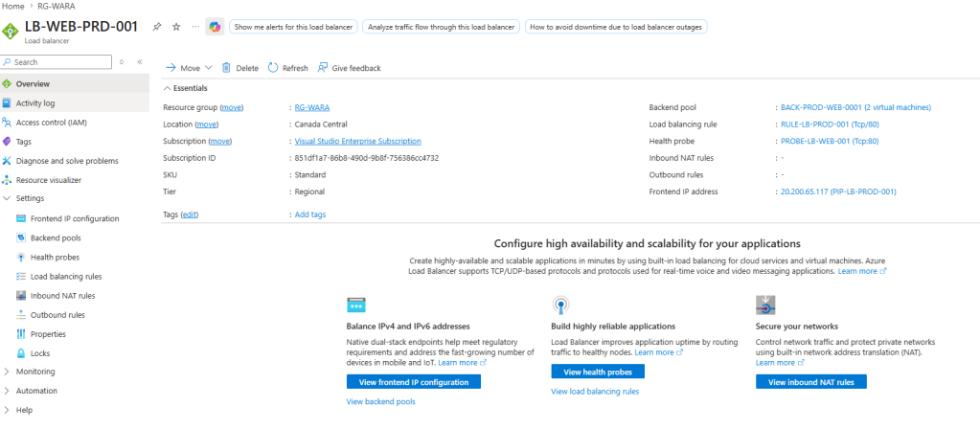Collapse the Essentials section
Image resolution: width=980 pixels, height=429 pixels.
(x=169, y=88)
